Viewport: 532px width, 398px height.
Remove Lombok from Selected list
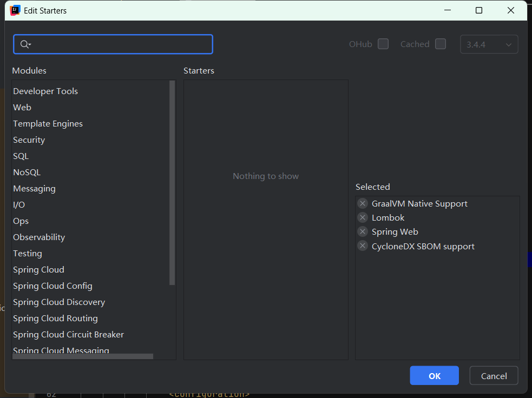point(363,217)
